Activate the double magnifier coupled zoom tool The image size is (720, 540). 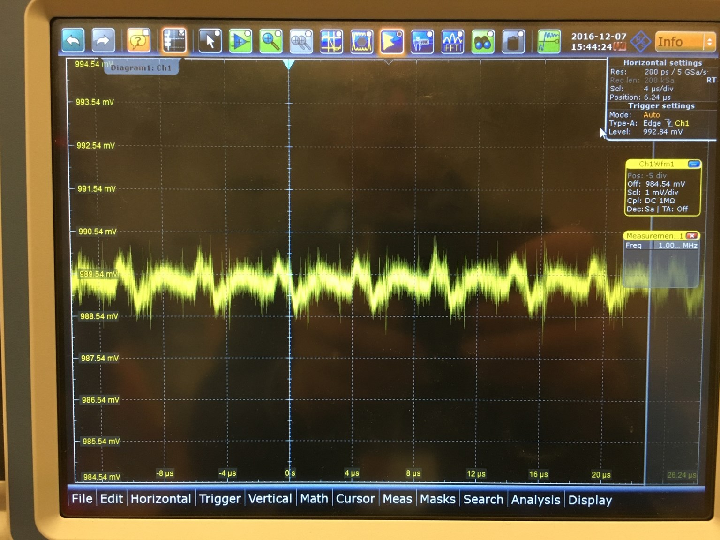pyautogui.click(x=301, y=41)
